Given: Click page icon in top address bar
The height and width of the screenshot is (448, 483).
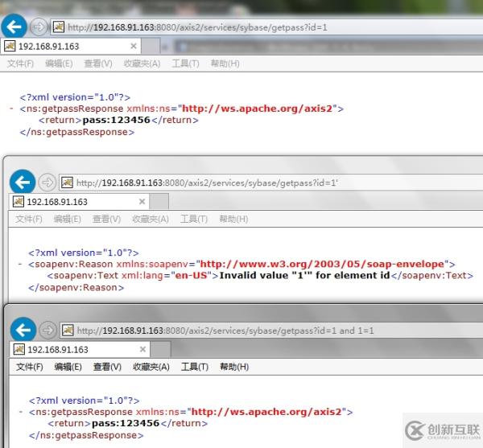Looking at the screenshot, I should [58, 27].
